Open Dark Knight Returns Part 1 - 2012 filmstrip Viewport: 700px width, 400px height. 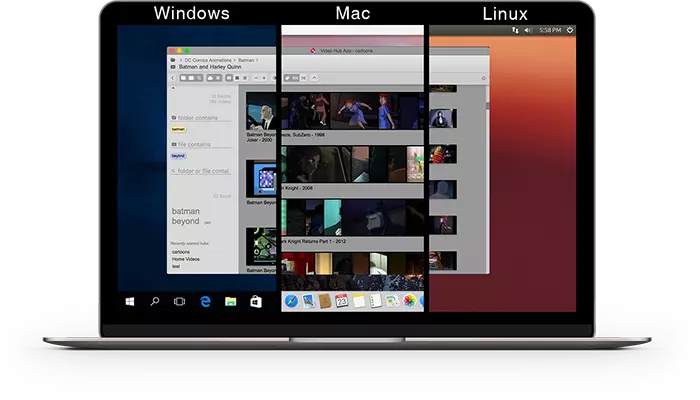(353, 217)
